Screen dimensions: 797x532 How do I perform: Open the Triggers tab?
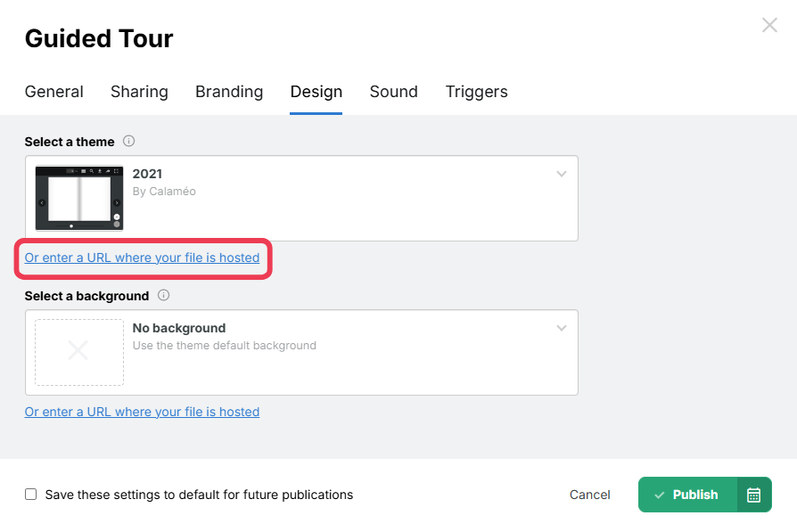[477, 92]
